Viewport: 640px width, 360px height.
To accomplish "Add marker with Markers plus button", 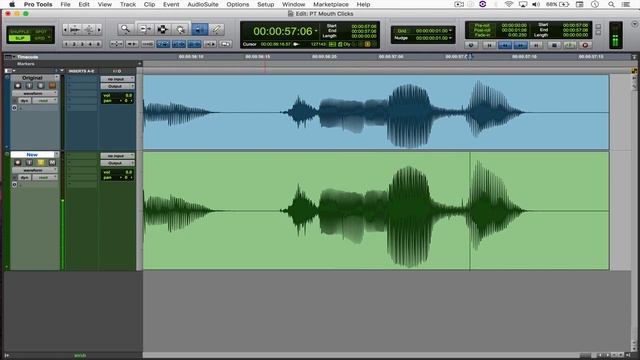I will [x=140, y=64].
